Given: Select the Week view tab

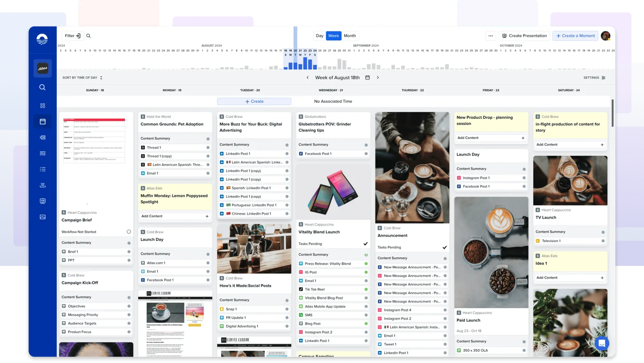Looking at the screenshot, I should tap(334, 36).
